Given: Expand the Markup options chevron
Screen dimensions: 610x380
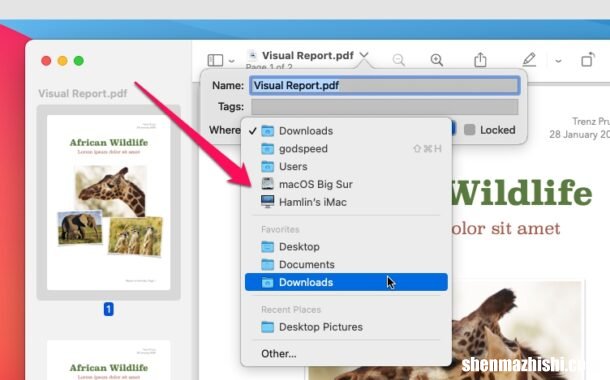Looking at the screenshot, I should point(558,61).
